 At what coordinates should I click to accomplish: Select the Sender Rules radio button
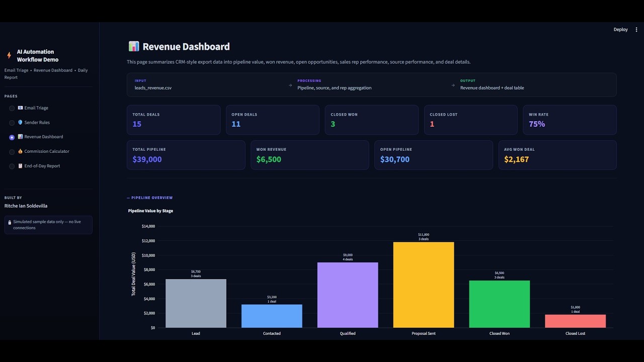coord(12,123)
